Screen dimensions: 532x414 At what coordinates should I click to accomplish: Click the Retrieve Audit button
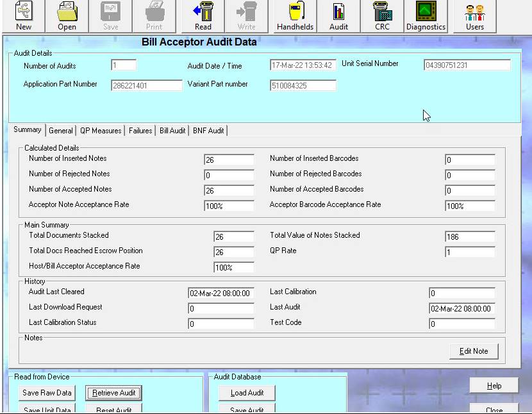coord(113,393)
